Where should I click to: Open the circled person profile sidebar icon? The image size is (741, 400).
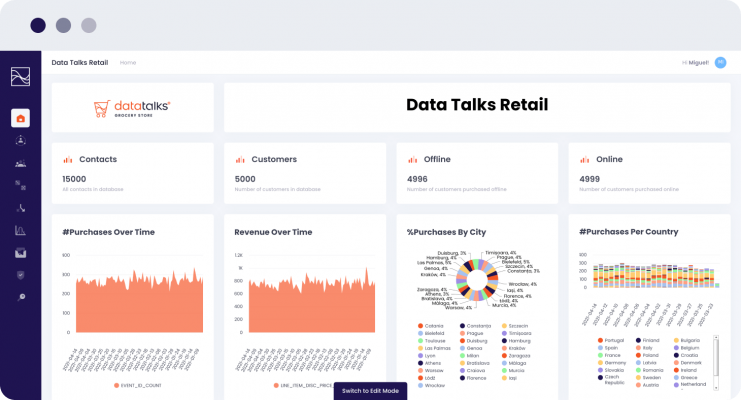pyautogui.click(x=20, y=140)
